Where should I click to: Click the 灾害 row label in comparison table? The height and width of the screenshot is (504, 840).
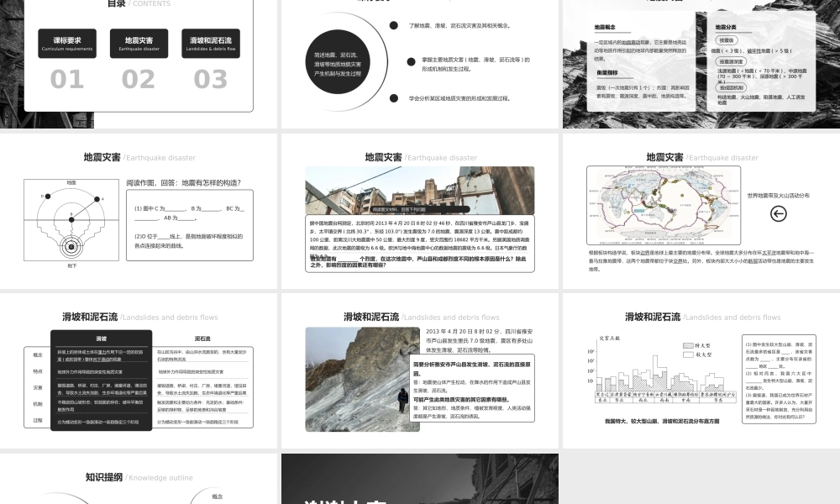[x=38, y=387]
